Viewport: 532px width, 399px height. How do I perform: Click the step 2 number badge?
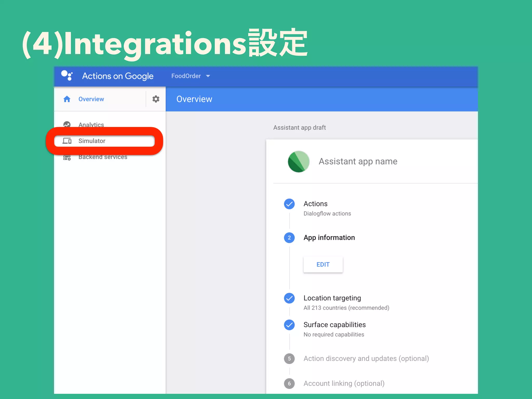289,238
